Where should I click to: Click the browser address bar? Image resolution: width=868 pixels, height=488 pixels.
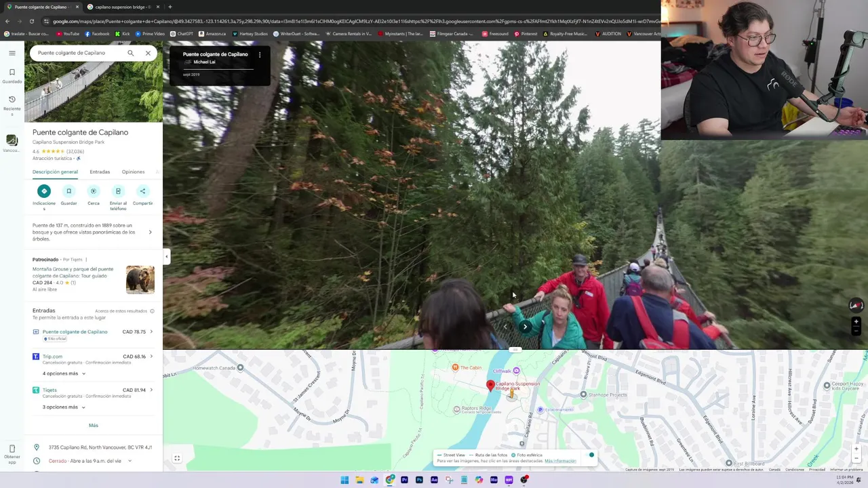point(353,21)
